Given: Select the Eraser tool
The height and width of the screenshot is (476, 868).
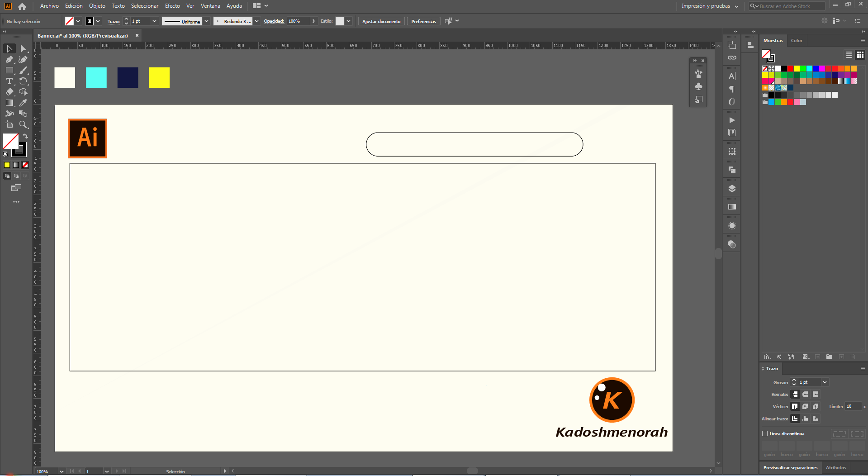Looking at the screenshot, I should 9,92.
